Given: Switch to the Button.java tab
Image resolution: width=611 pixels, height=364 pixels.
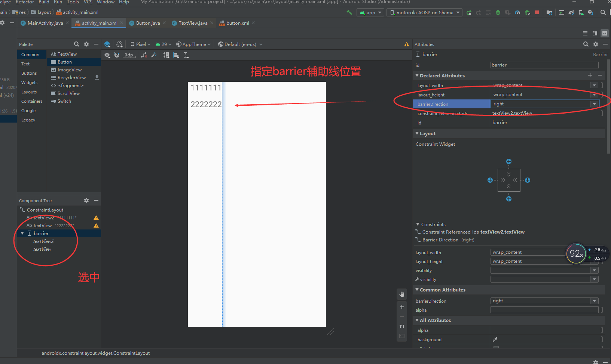Looking at the screenshot, I should (x=147, y=23).
